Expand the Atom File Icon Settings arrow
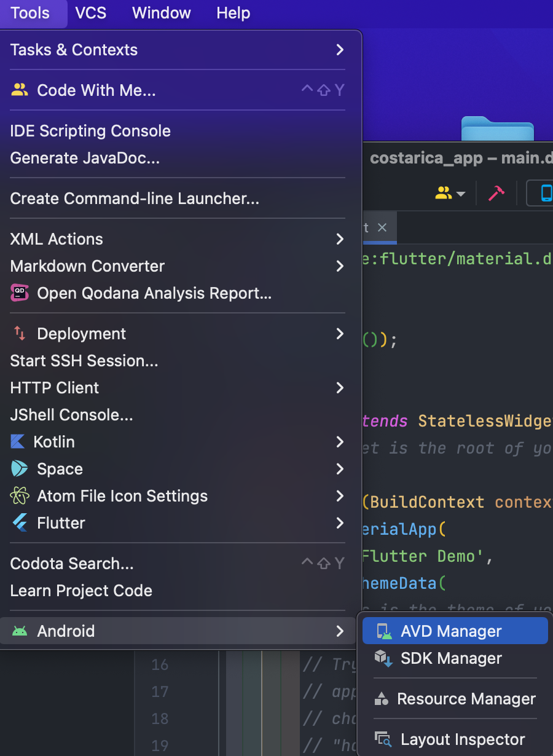Viewport: 553px width, 756px height. click(x=340, y=496)
